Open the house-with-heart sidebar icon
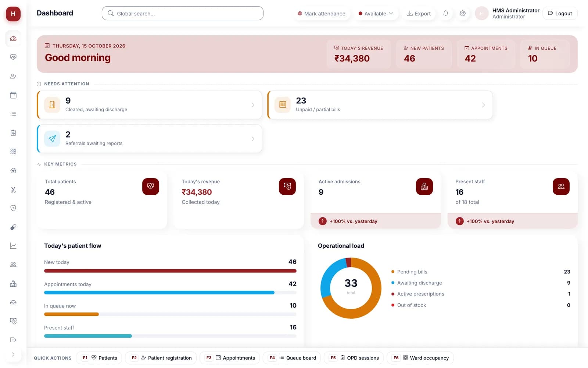 13,170
